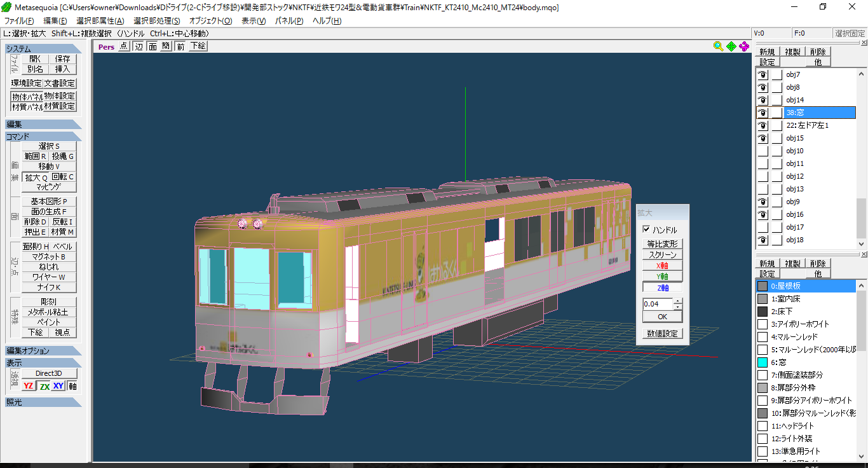Open the 編集(E) menu

pos(55,21)
